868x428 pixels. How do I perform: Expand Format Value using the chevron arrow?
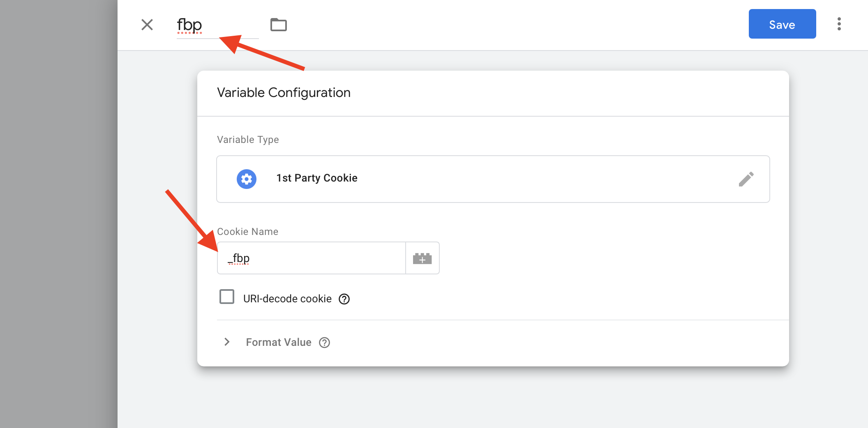[227, 342]
